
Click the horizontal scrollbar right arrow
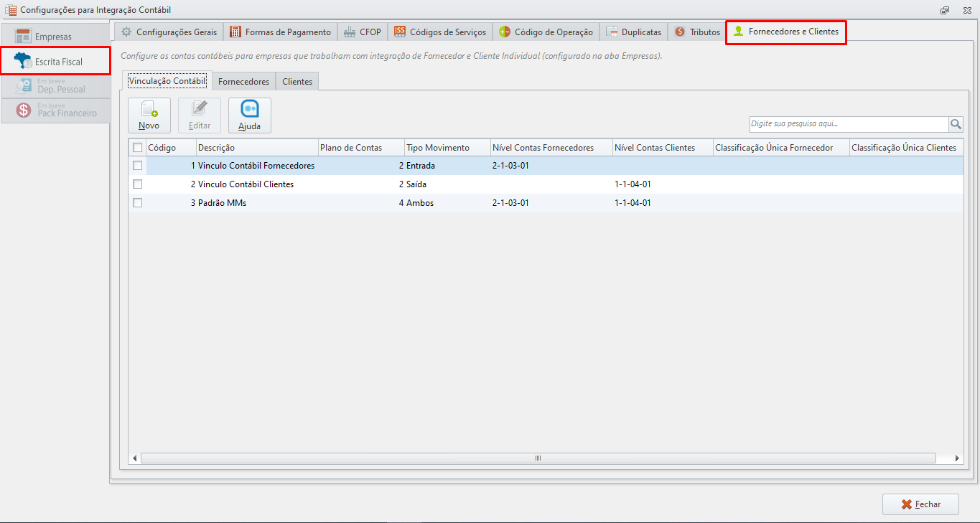coord(957,458)
